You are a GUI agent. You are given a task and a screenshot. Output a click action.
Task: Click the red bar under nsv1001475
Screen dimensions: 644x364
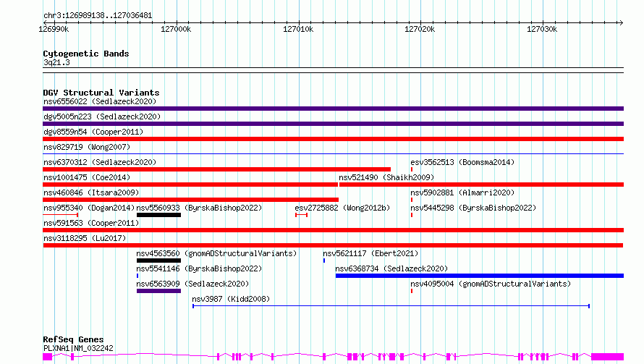[190, 185]
